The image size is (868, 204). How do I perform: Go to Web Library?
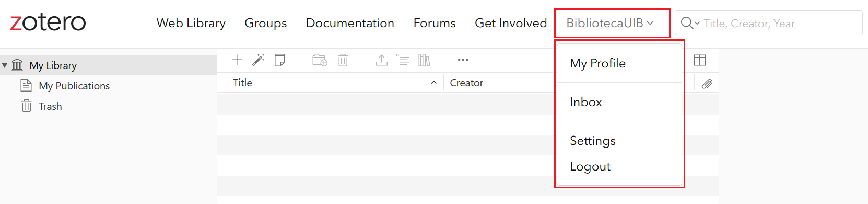191,23
